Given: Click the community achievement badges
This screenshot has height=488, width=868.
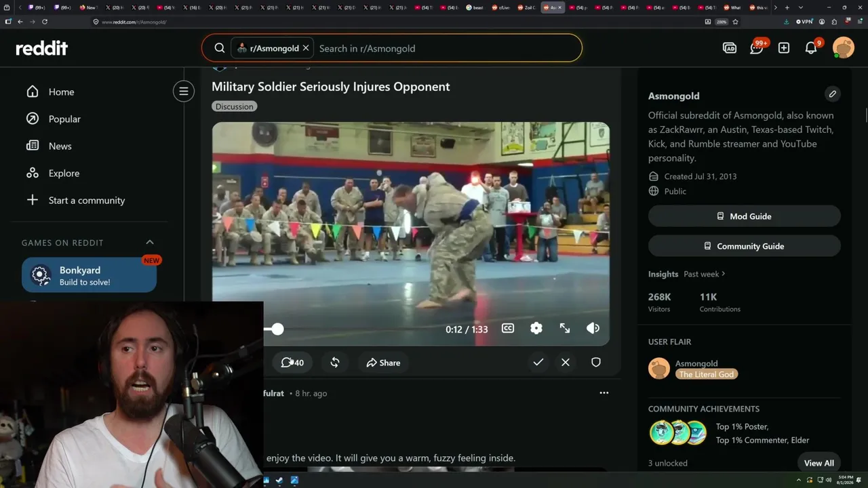Looking at the screenshot, I should click(x=678, y=433).
